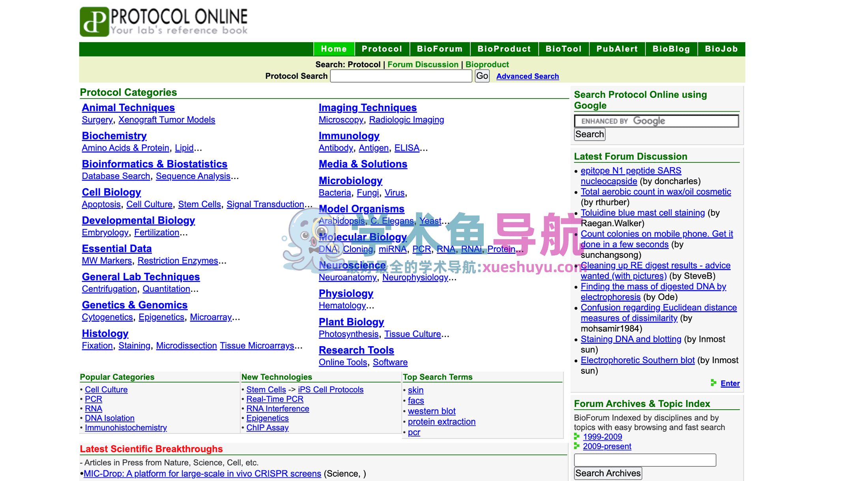Click arrow icon next to 2009-present
This screenshot has height=481, width=868.
coord(577,446)
